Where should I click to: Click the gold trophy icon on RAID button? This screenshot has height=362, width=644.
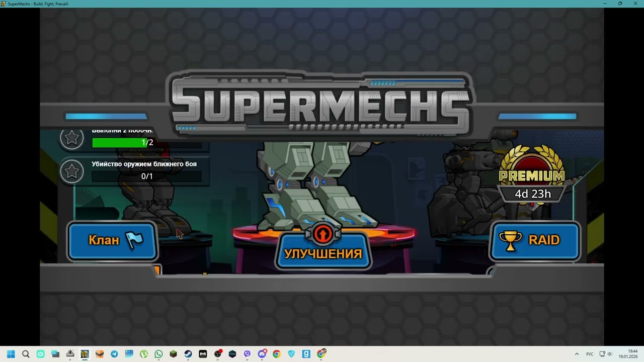pyautogui.click(x=510, y=240)
